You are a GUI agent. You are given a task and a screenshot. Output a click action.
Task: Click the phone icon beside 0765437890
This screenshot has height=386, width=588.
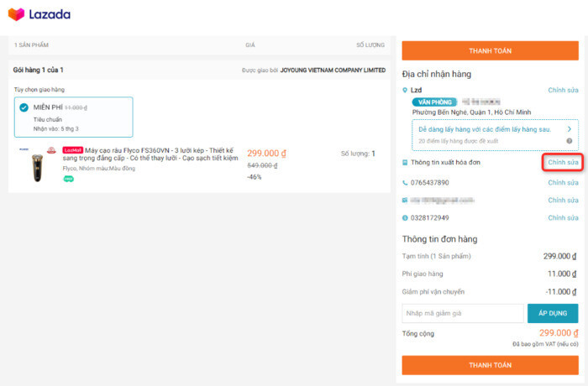pyautogui.click(x=405, y=182)
